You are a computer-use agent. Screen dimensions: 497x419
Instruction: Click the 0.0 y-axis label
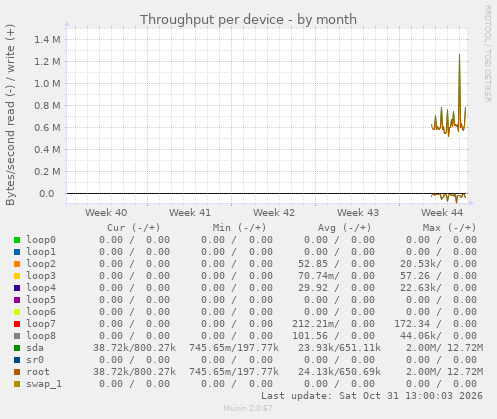click(47, 194)
